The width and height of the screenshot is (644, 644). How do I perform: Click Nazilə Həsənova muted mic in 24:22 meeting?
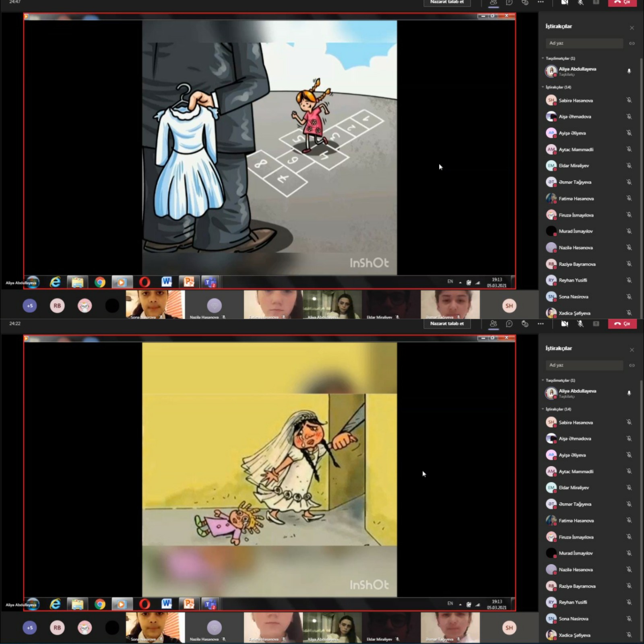[x=629, y=570]
